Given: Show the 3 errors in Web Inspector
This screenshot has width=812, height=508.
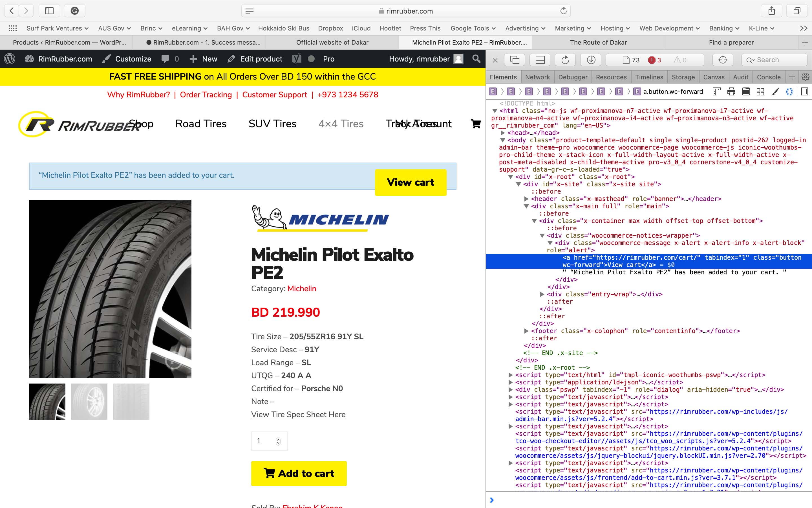Looking at the screenshot, I should [x=655, y=60].
